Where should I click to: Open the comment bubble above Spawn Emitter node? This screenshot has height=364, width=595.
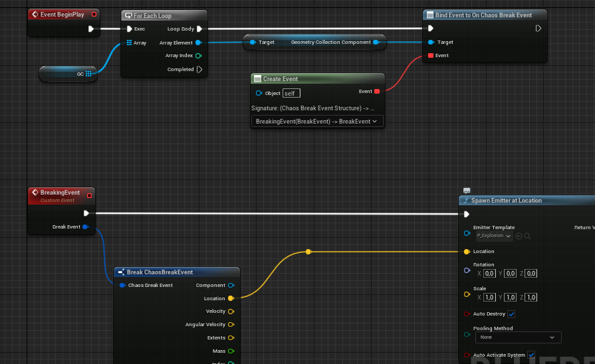[x=467, y=191]
